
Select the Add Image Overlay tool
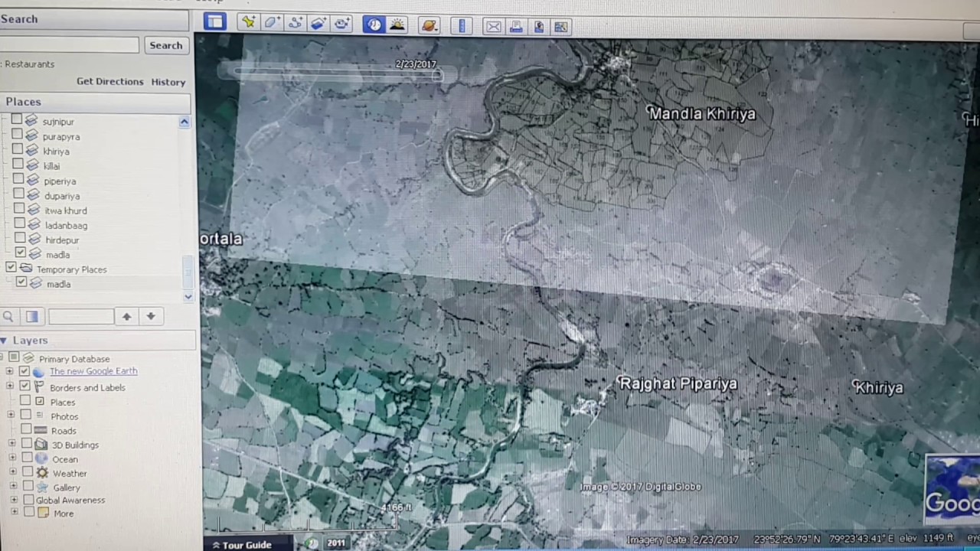(318, 24)
